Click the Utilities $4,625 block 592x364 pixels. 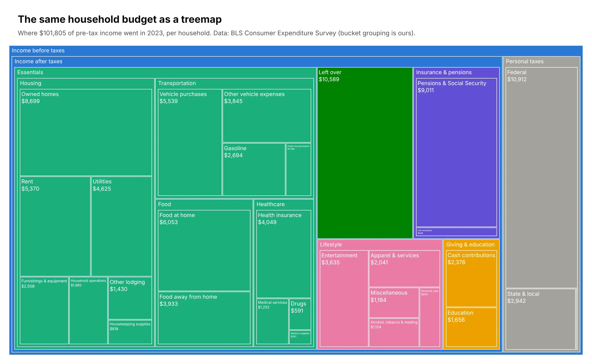121,226
